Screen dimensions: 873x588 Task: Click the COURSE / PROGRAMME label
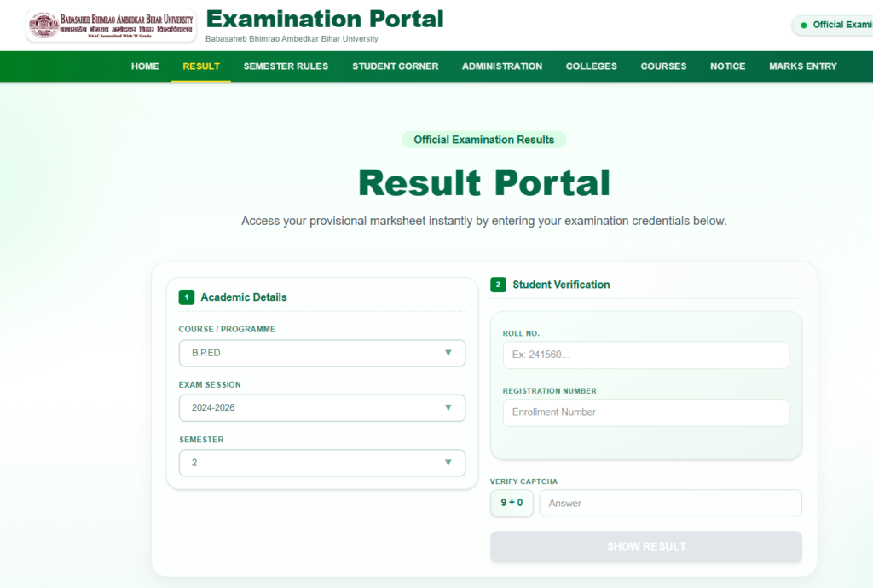227,329
